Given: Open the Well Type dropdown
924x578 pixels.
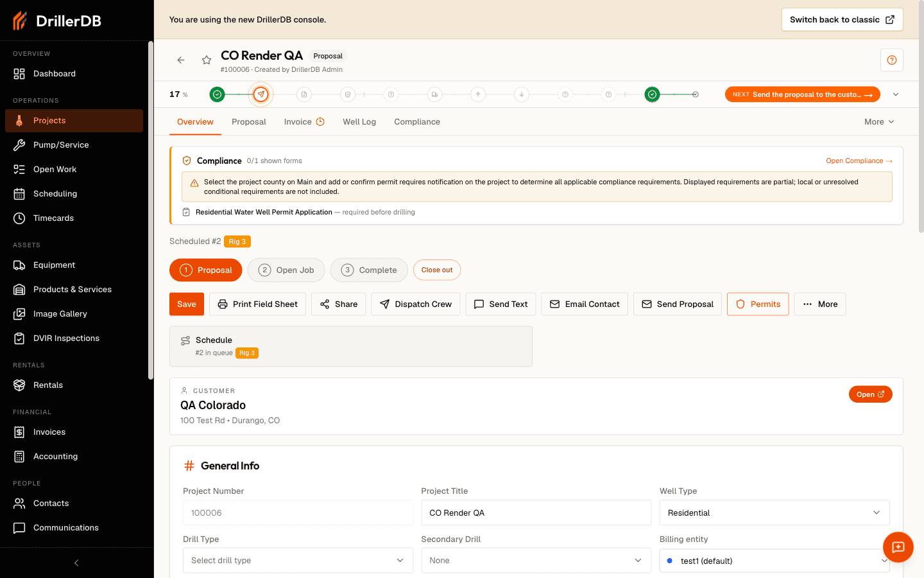Looking at the screenshot, I should point(774,512).
